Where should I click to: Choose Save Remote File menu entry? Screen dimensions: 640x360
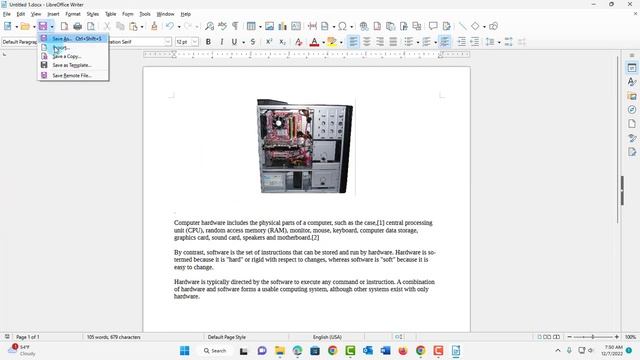[x=73, y=76]
